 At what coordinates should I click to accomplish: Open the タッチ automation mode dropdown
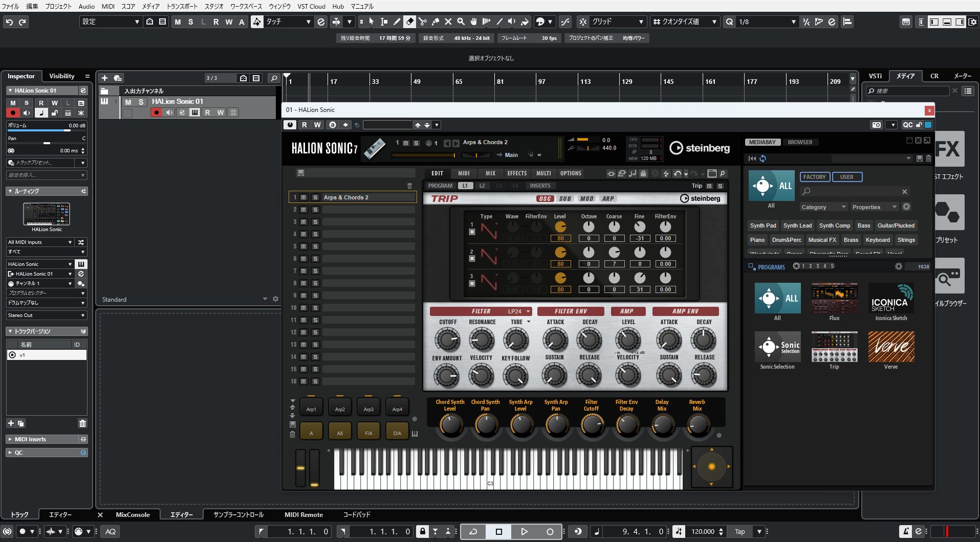click(288, 21)
